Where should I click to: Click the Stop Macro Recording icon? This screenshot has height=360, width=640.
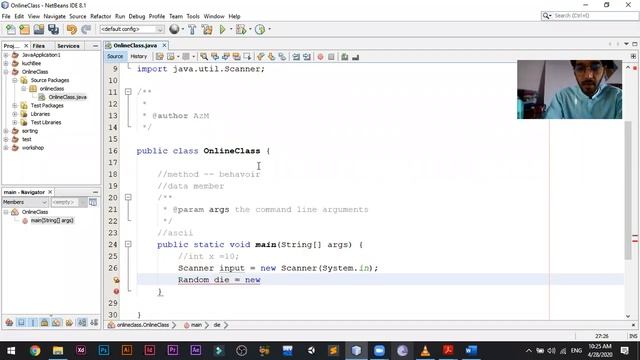pyautogui.click(x=331, y=57)
